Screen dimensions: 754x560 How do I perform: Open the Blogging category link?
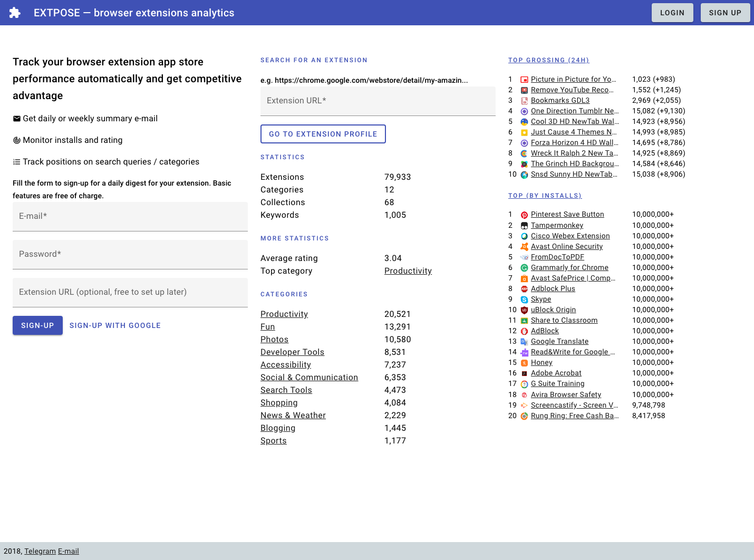[x=278, y=428]
